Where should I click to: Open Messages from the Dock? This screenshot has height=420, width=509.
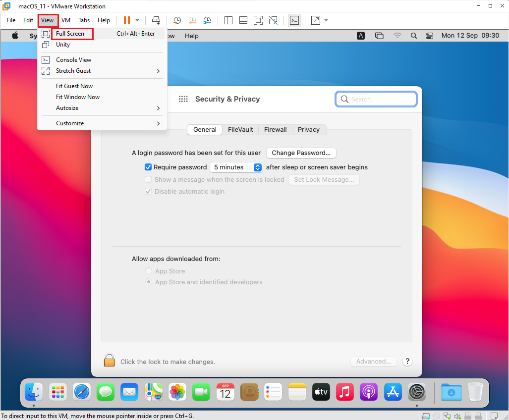coord(106,392)
